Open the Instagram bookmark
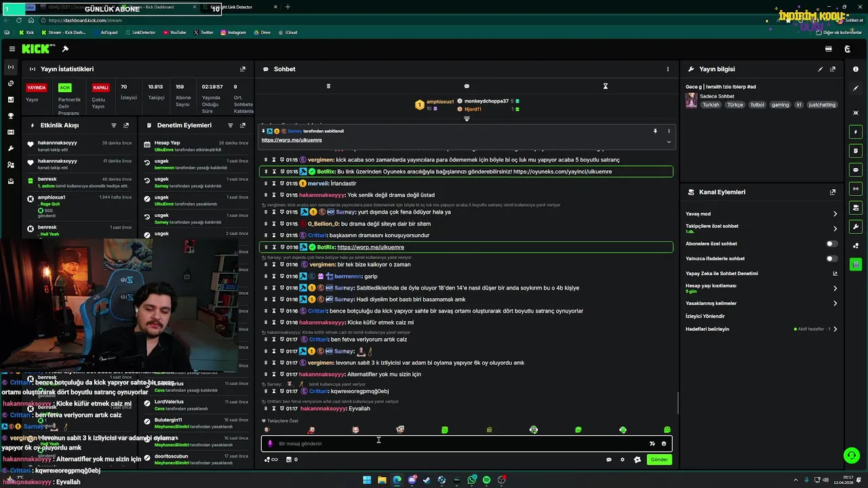Viewport: 868px width, 488px height. click(x=233, y=33)
